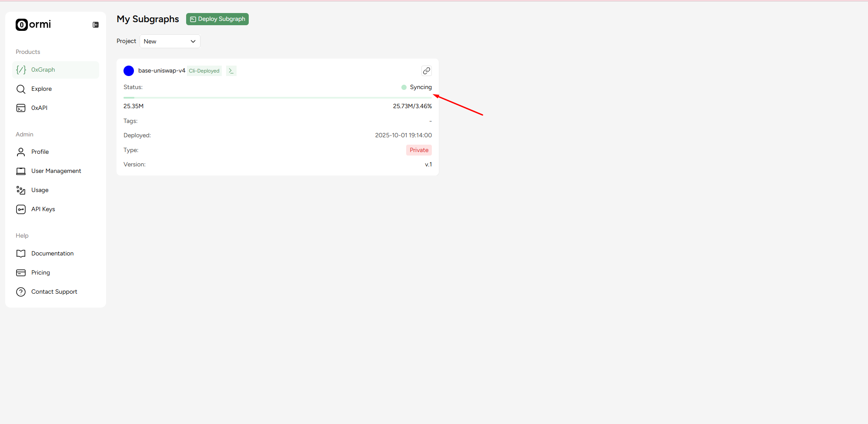Viewport: 868px width, 424px height.
Task: Click the blue base-uniswap-v4 network icon
Action: [x=129, y=71]
